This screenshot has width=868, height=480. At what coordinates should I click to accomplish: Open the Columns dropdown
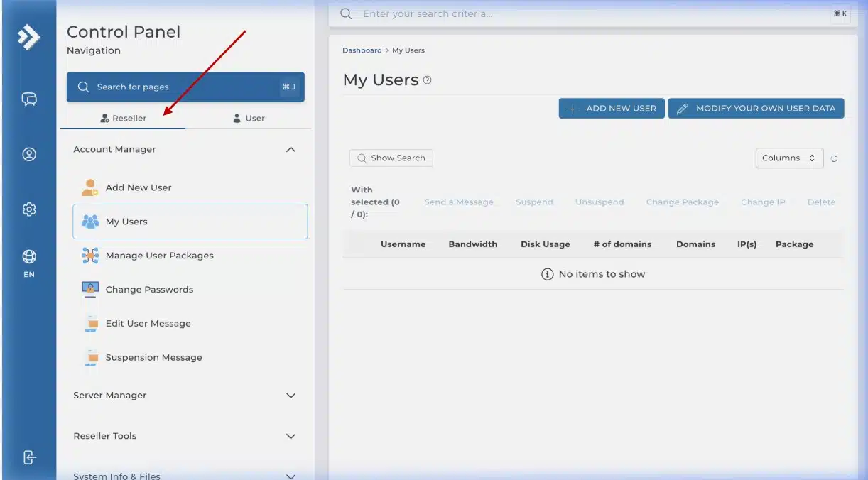789,158
